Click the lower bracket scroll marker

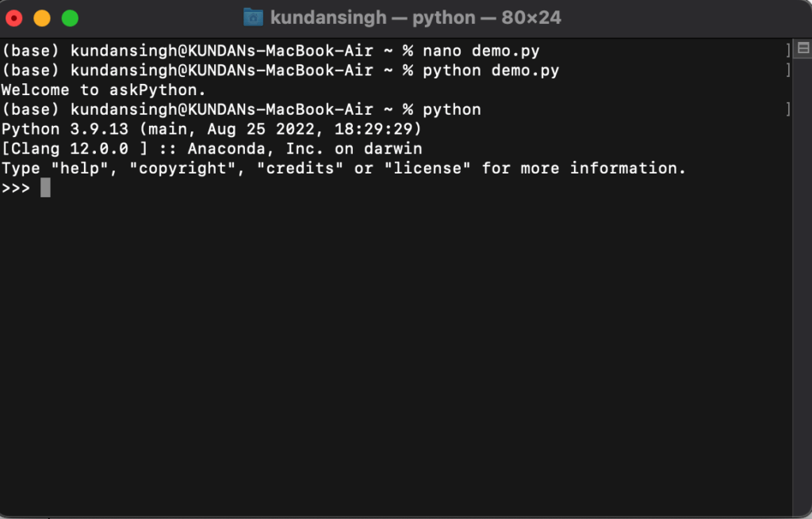point(787,109)
